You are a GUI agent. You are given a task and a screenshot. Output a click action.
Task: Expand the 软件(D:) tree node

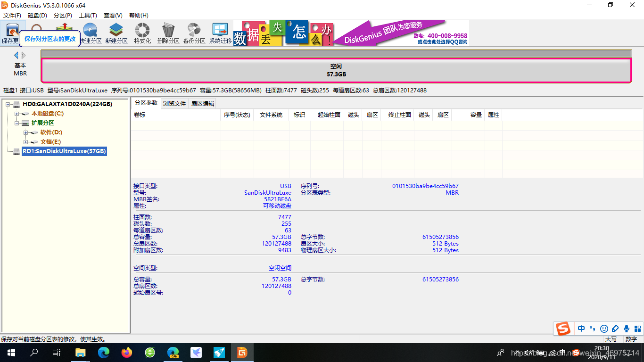tap(25, 132)
